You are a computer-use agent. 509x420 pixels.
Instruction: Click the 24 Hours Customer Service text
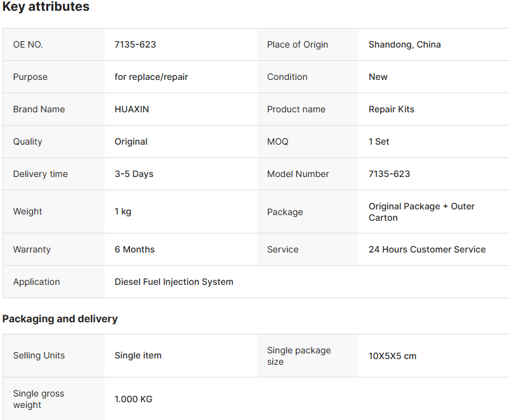(427, 249)
